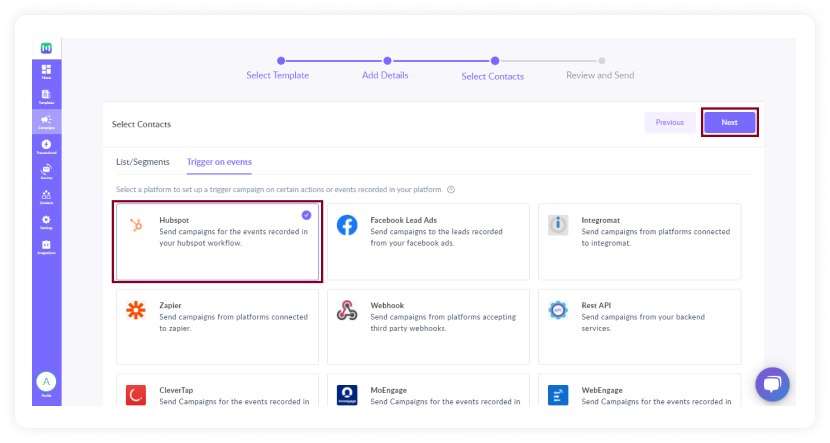The width and height of the screenshot is (830, 443).
Task: Go to the Select Template step
Action: click(x=277, y=75)
